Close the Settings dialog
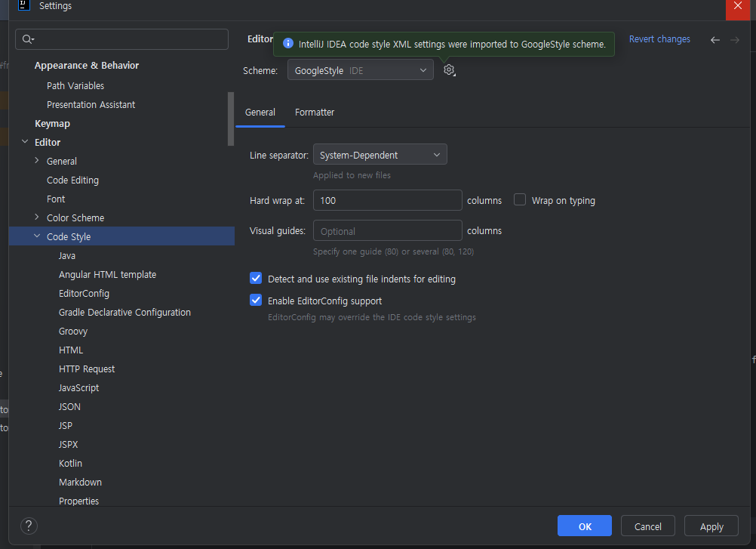The width and height of the screenshot is (756, 549). point(738,7)
